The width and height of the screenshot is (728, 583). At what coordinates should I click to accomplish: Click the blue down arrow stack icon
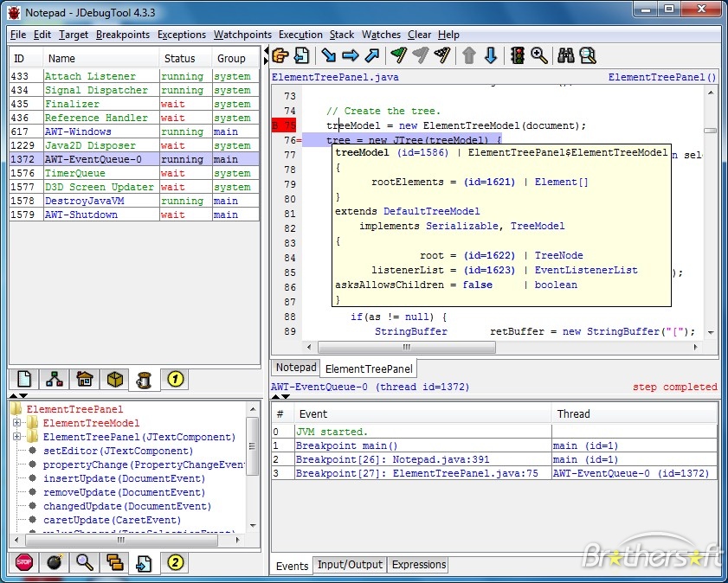[x=491, y=55]
